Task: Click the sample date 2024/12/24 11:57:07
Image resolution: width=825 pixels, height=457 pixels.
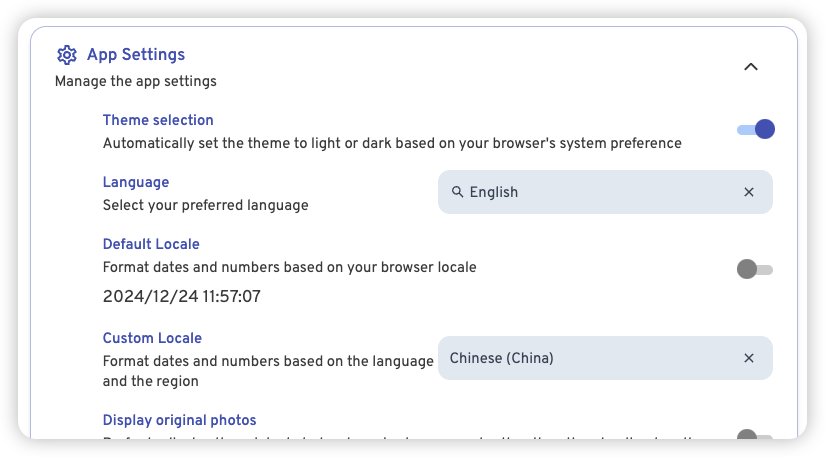Action: pos(182,296)
